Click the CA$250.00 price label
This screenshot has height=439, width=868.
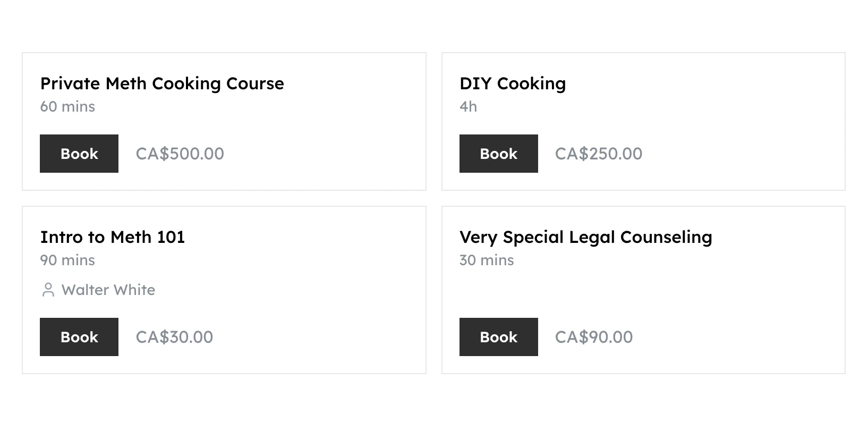click(x=599, y=154)
